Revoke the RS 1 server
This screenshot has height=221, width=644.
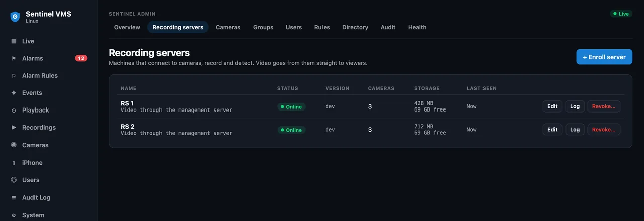coord(604,106)
